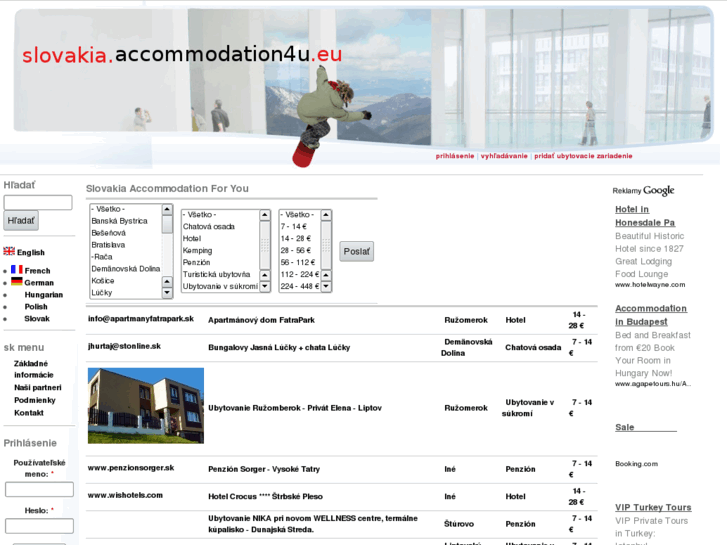
Task: Open Ubytovanie NIKA pri novom WELLNESS listing
Action: tap(313, 524)
